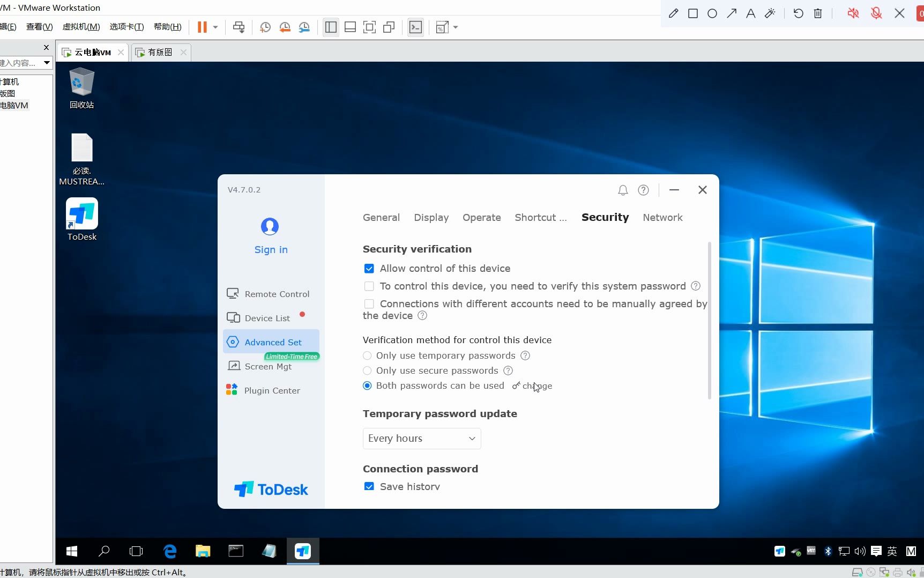
Task: Click the VMware pause VM button
Action: 202,27
